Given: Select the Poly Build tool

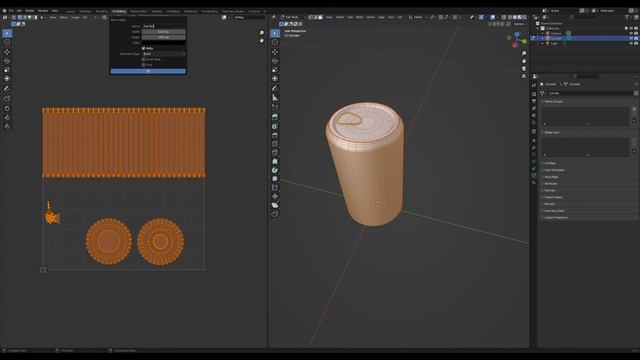Looking at the screenshot, I should click(x=275, y=161).
